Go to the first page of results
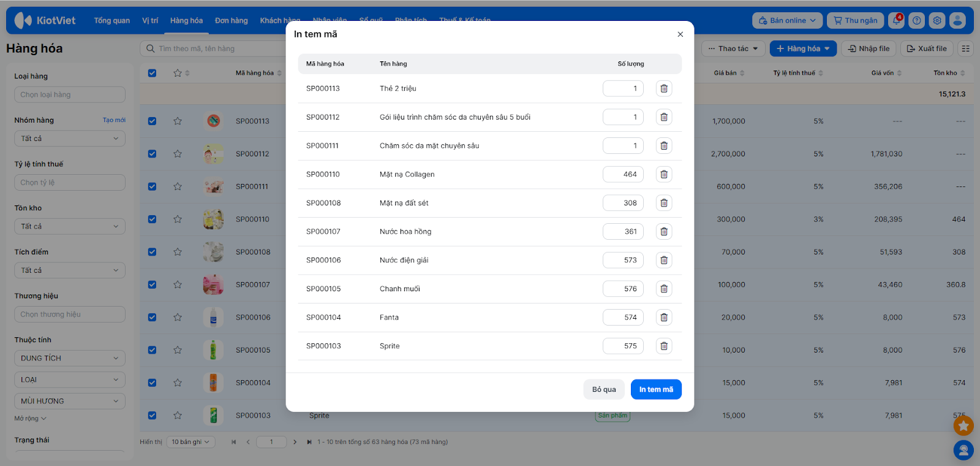The width and height of the screenshot is (980, 466). pyautogui.click(x=233, y=441)
